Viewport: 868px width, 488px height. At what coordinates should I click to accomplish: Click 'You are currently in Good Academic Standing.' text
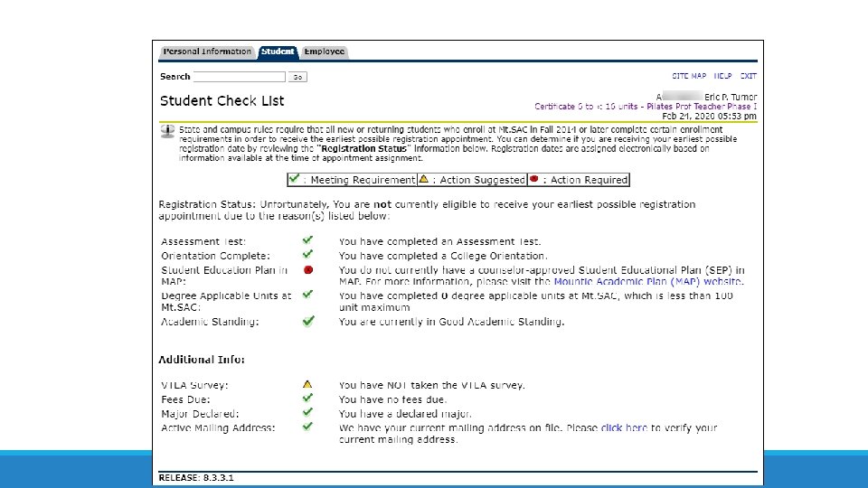click(x=452, y=322)
